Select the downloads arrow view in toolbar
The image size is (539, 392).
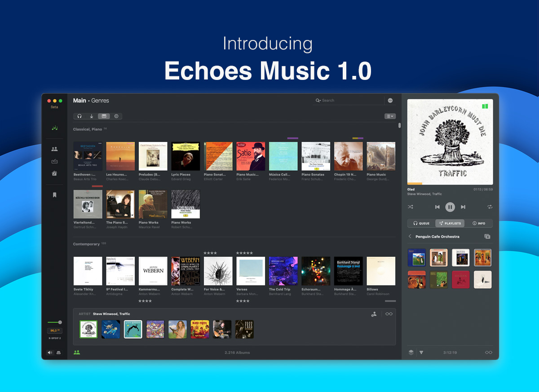[x=92, y=116]
